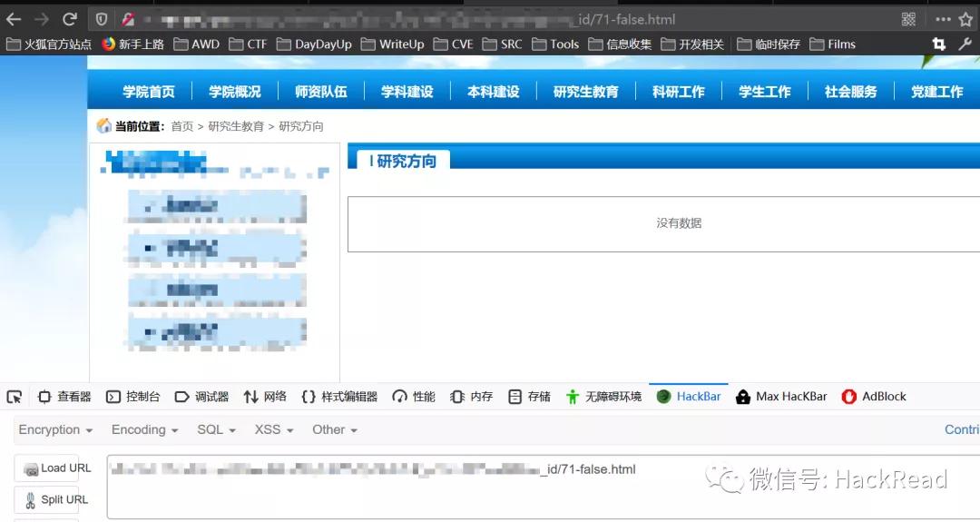
Task: Open the CTF bookmark folder
Action: 248,44
